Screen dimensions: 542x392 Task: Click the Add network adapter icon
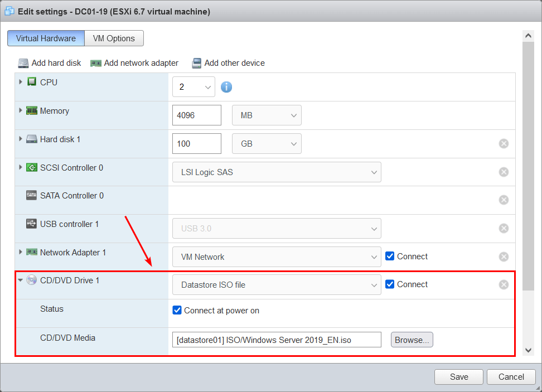coord(96,63)
